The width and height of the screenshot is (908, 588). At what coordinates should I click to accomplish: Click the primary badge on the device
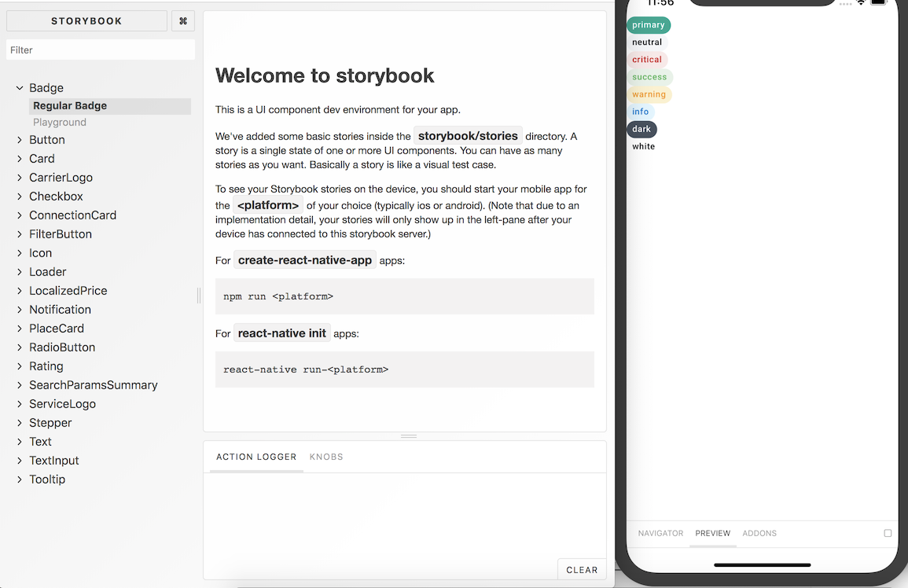click(649, 25)
